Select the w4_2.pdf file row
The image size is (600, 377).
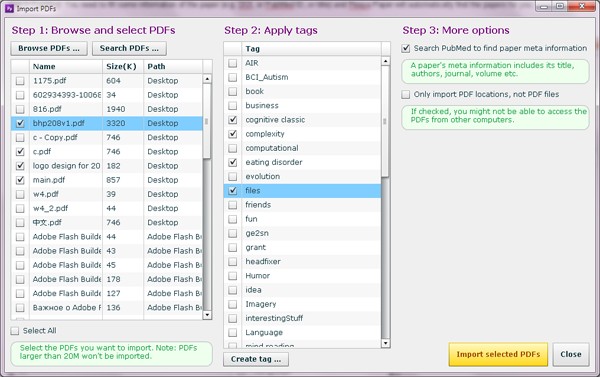pyautogui.click(x=107, y=208)
